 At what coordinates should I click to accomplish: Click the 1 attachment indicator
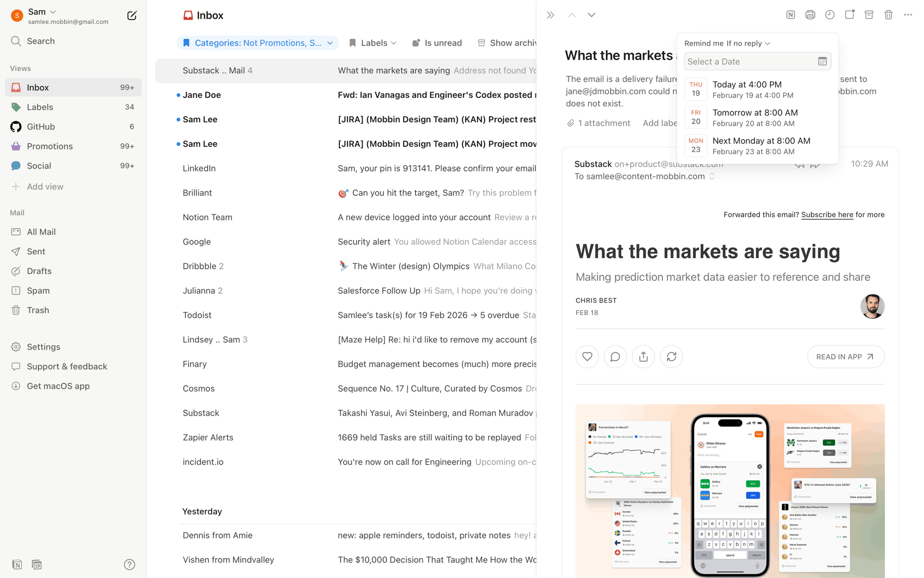[599, 123]
